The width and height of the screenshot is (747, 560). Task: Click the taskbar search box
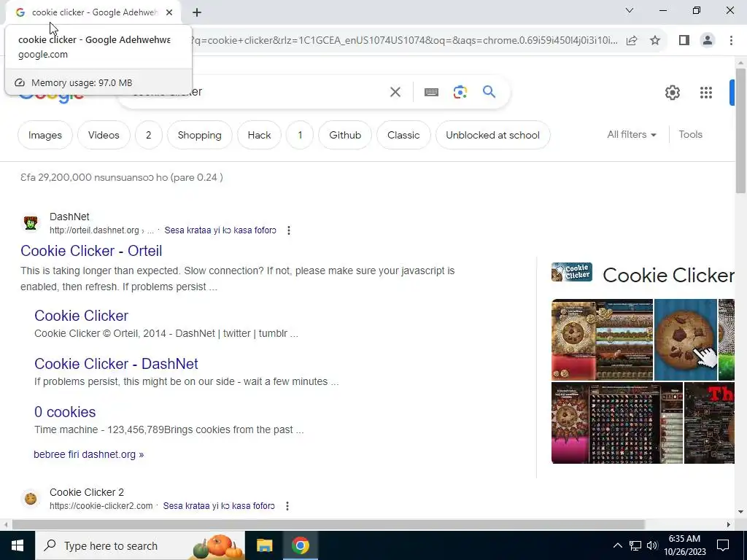tap(139, 545)
